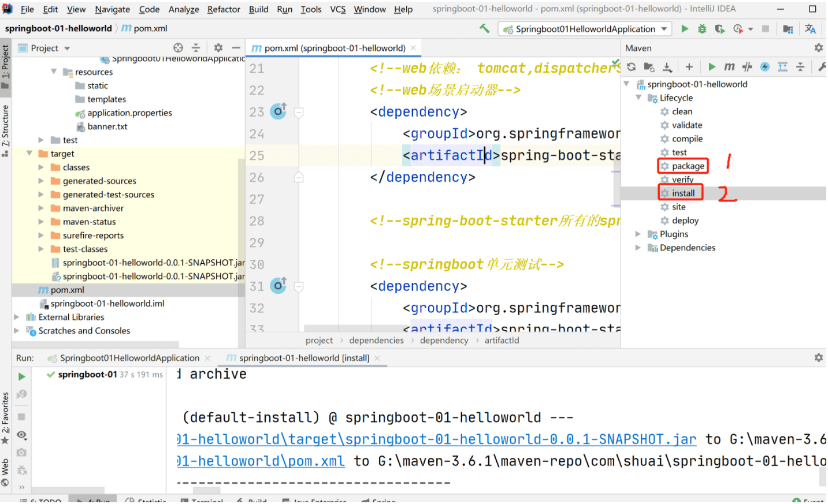This screenshot has height=504, width=828.
Task: Open the Refactor menu
Action: (x=224, y=9)
